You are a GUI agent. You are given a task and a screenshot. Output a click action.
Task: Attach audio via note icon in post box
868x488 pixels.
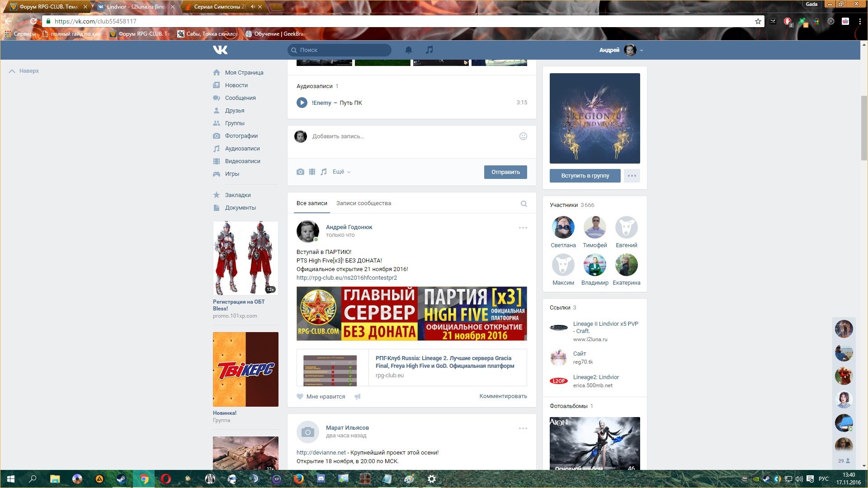pos(324,172)
